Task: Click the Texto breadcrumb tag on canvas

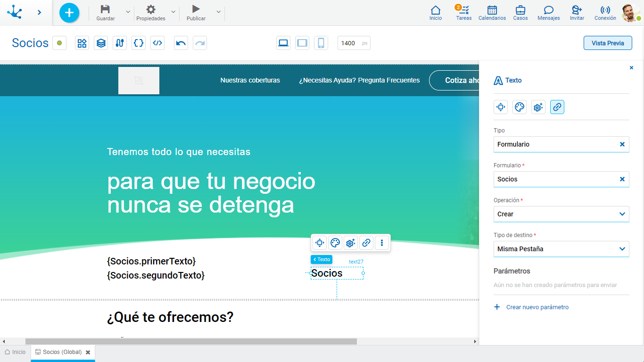Action: click(322, 260)
